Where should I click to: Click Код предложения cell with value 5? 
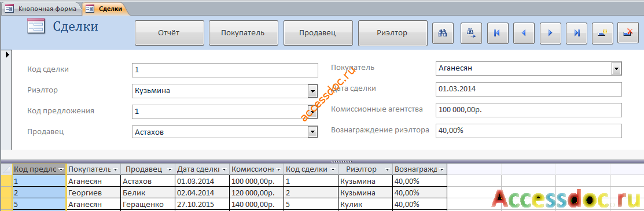[39, 204]
